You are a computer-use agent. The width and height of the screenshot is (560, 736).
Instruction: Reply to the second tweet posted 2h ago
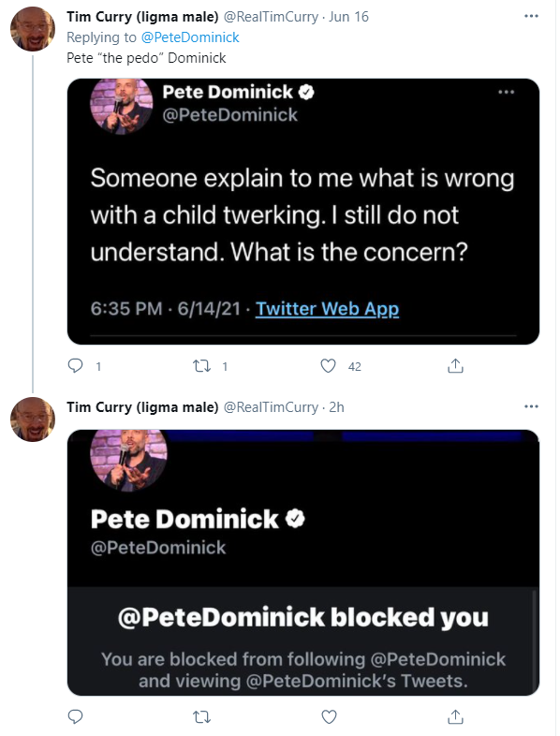76,716
